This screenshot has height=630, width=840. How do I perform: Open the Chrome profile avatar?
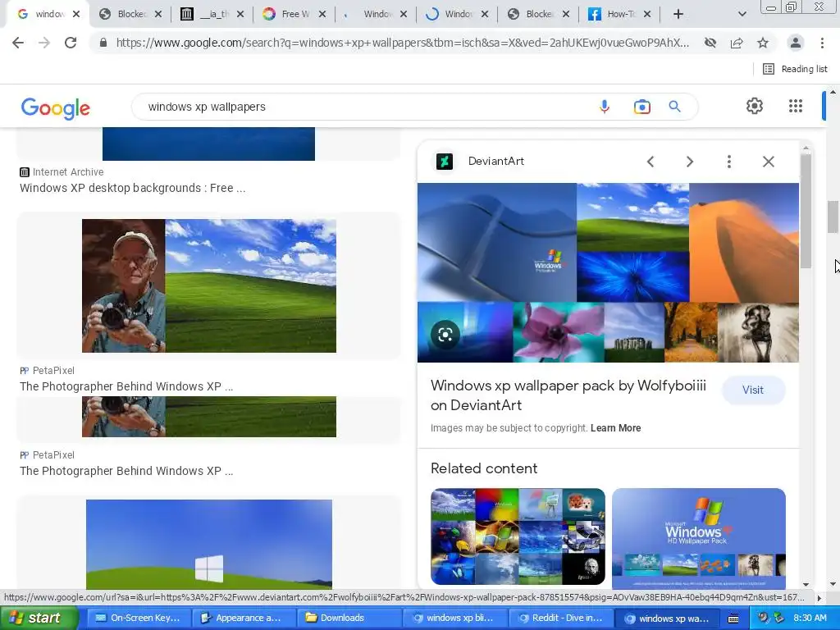point(796,43)
